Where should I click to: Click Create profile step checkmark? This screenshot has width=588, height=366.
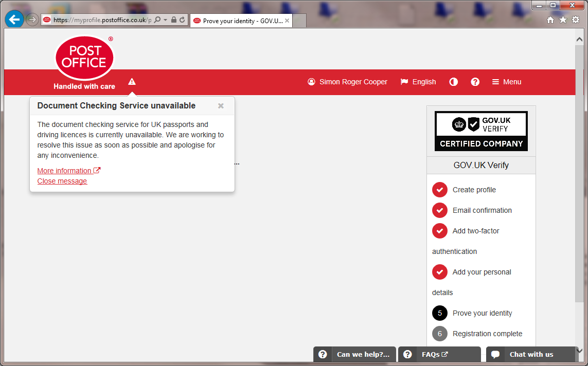click(x=439, y=190)
